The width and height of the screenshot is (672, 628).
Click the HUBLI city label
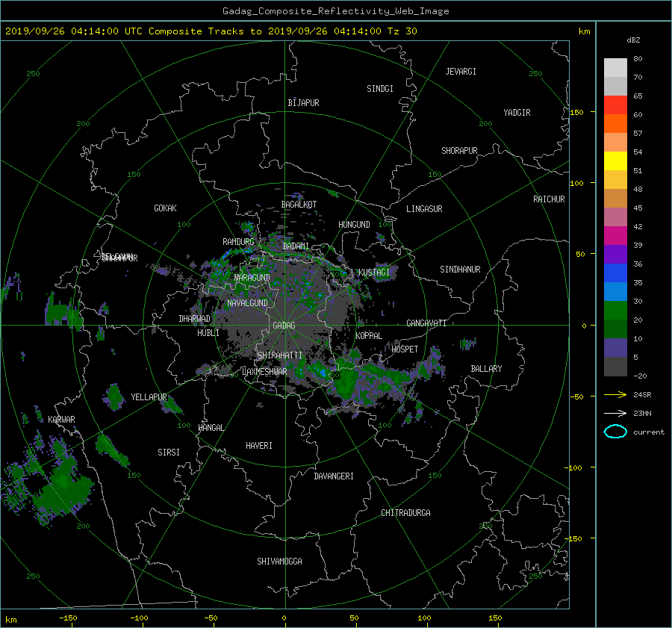pyautogui.click(x=208, y=333)
